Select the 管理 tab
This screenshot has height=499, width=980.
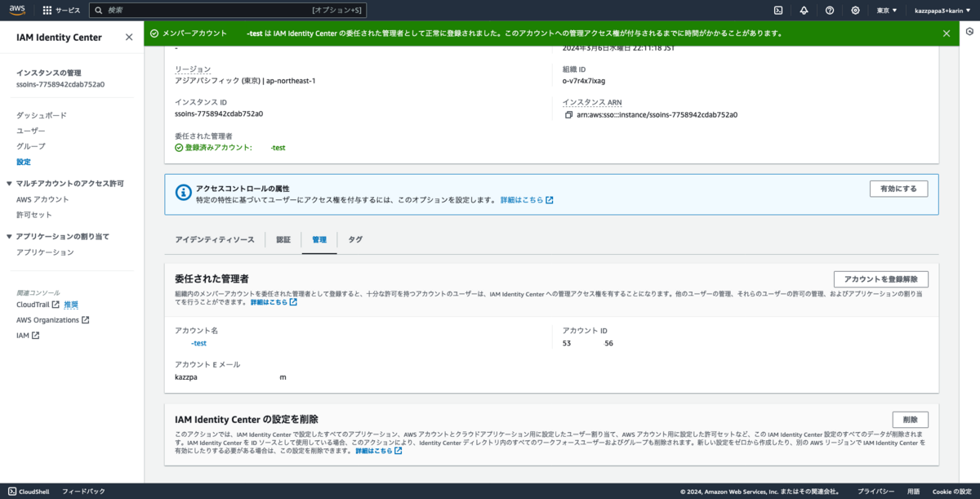coord(319,239)
